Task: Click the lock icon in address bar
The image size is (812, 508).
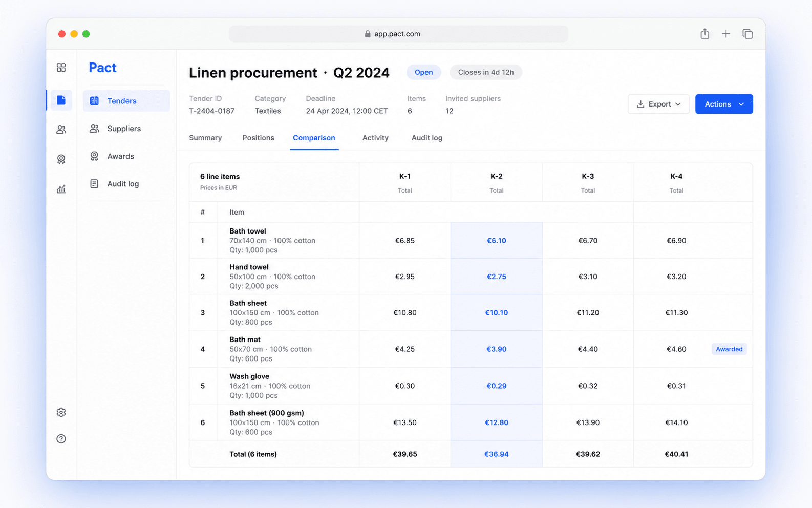Action: 368,34
